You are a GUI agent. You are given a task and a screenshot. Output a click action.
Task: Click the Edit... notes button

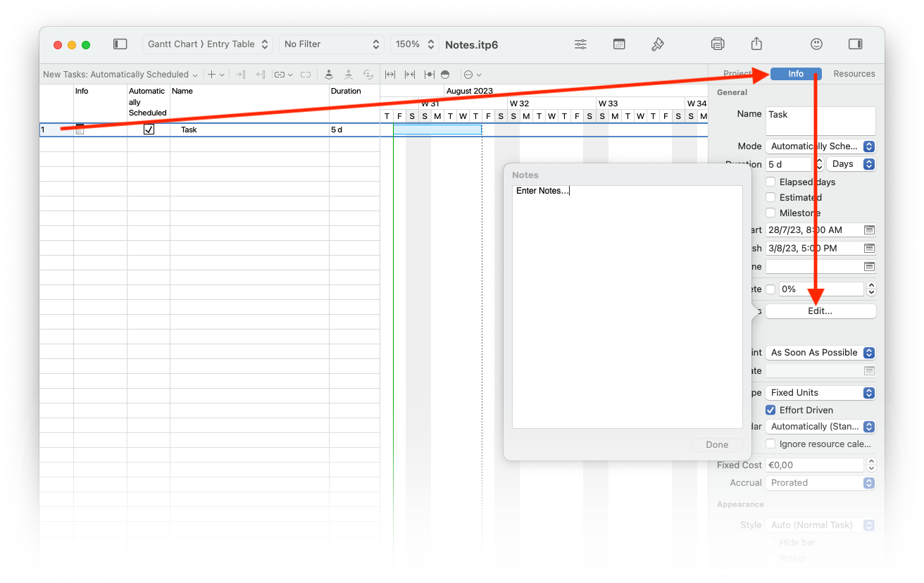tap(820, 311)
